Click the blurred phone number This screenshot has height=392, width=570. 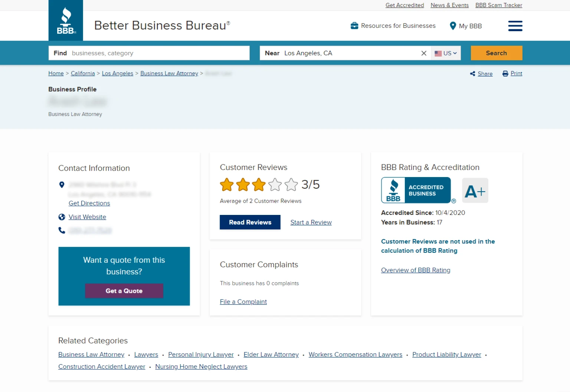(90, 231)
